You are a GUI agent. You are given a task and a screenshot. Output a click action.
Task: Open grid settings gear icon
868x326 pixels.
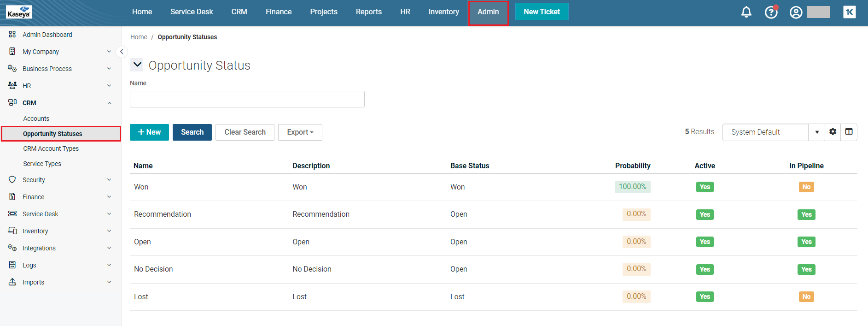(833, 132)
